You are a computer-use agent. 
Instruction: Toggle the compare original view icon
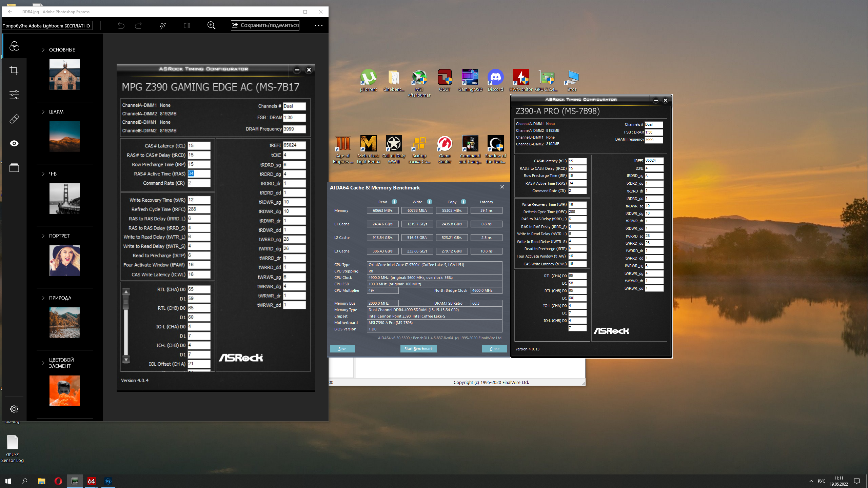187,25
